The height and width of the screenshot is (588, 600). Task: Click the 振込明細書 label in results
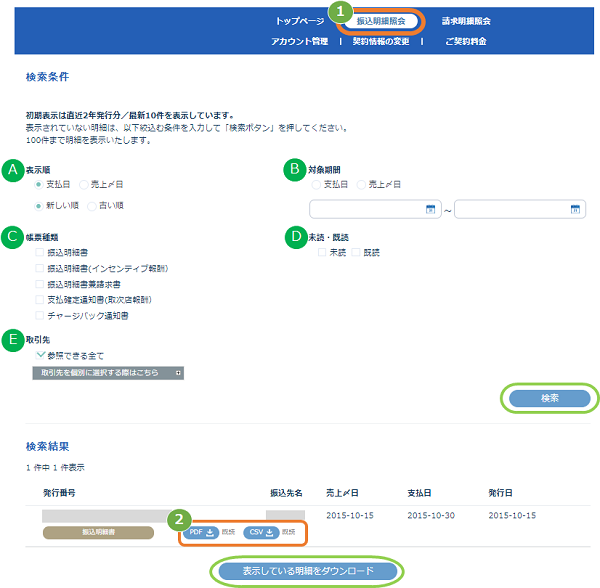(98, 532)
